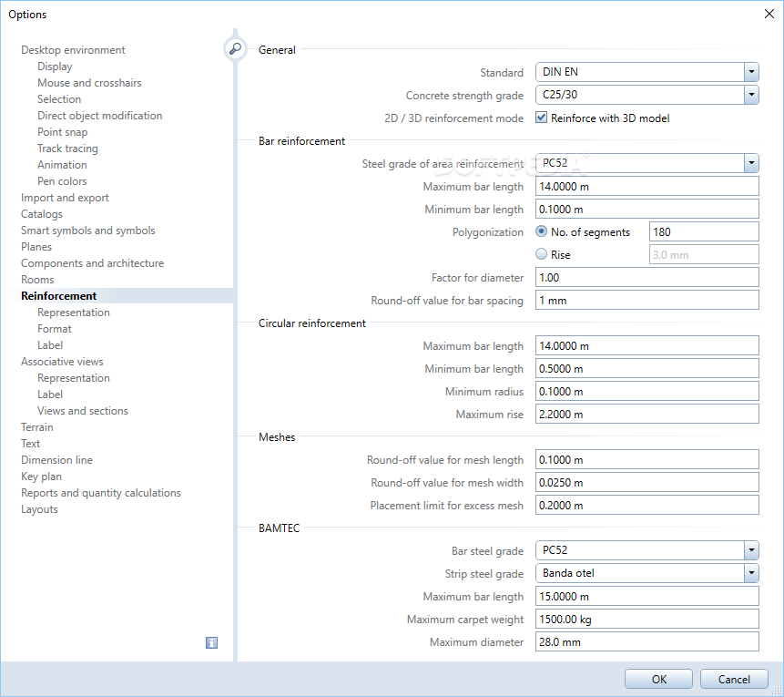Image resolution: width=784 pixels, height=697 pixels.
Task: Open Views and sections options
Action: [x=83, y=411]
